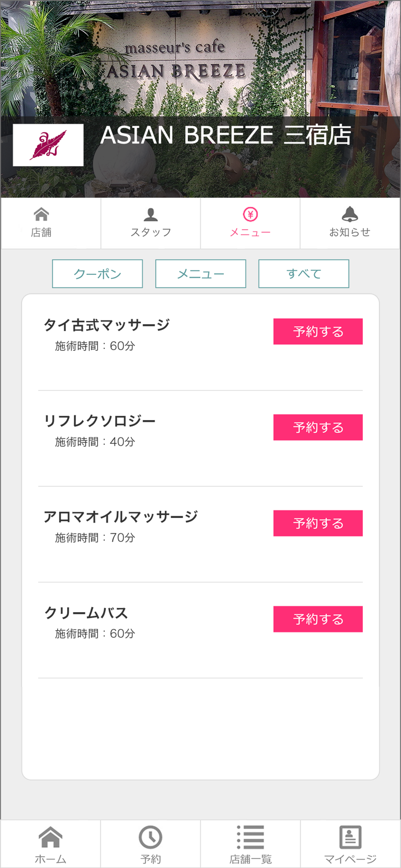
Task: Show すべて items
Action: tap(303, 274)
